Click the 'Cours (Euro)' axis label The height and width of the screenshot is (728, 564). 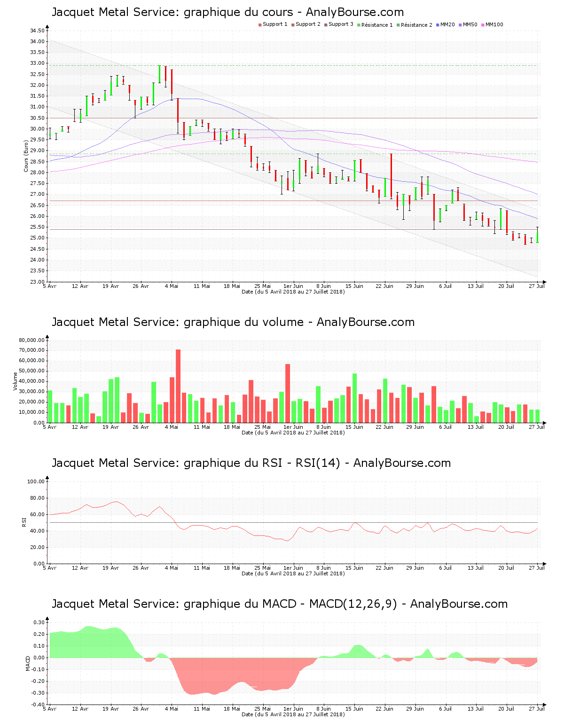[x=26, y=156]
